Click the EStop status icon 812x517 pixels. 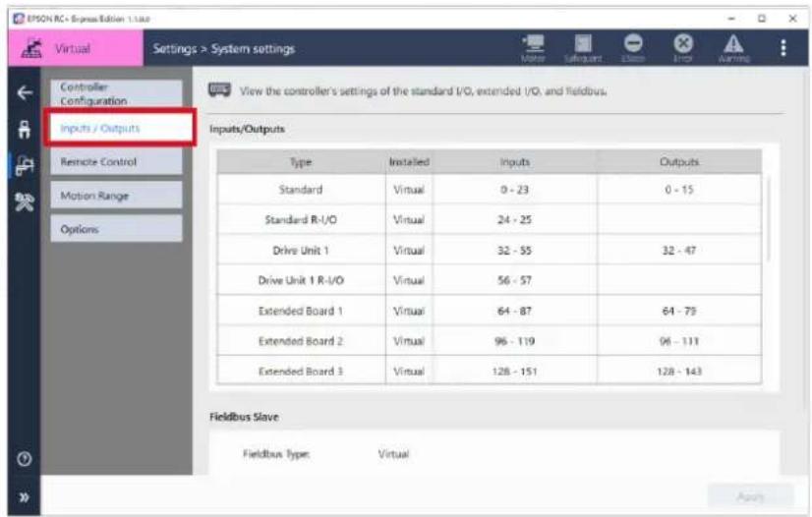click(x=633, y=48)
